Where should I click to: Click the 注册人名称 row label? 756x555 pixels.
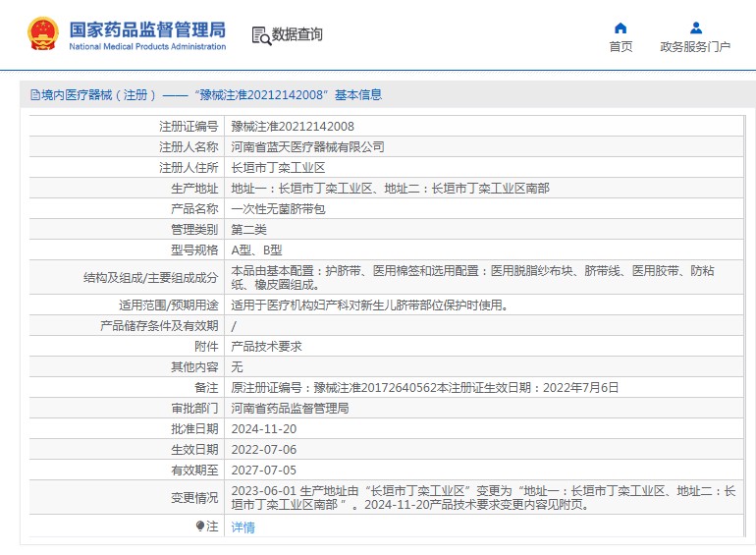tap(189, 147)
